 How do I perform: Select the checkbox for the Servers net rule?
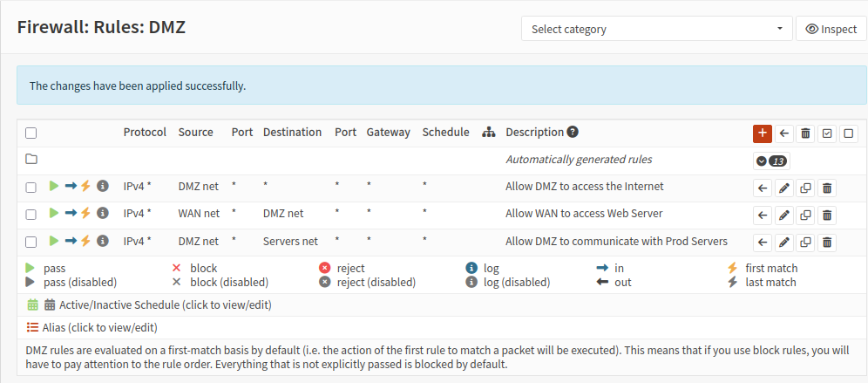[31, 242]
